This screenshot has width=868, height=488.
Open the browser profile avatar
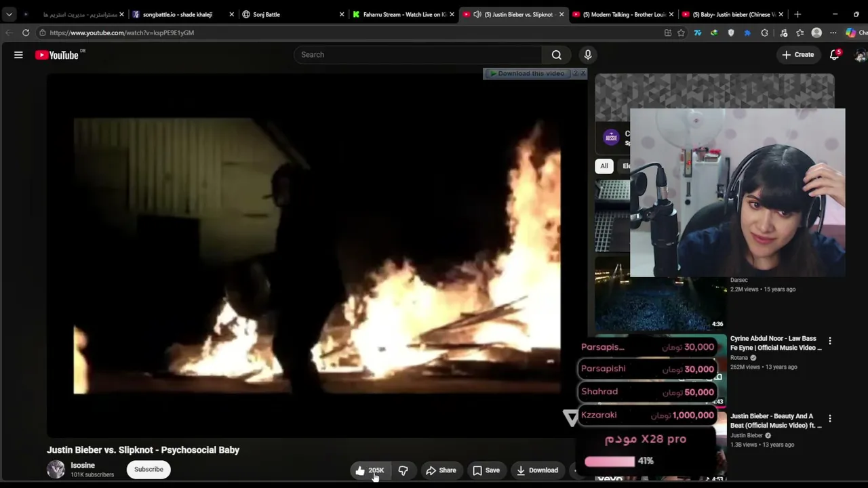(x=816, y=33)
